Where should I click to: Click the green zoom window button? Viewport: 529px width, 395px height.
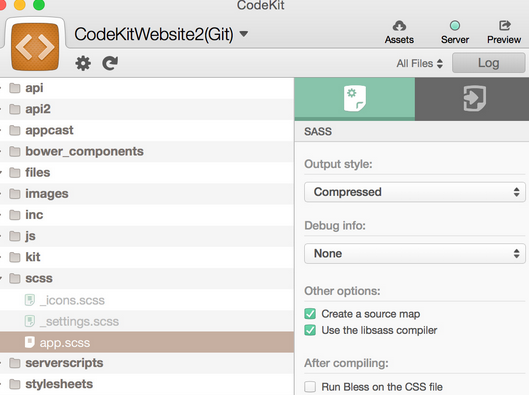pyautogui.click(x=39, y=5)
